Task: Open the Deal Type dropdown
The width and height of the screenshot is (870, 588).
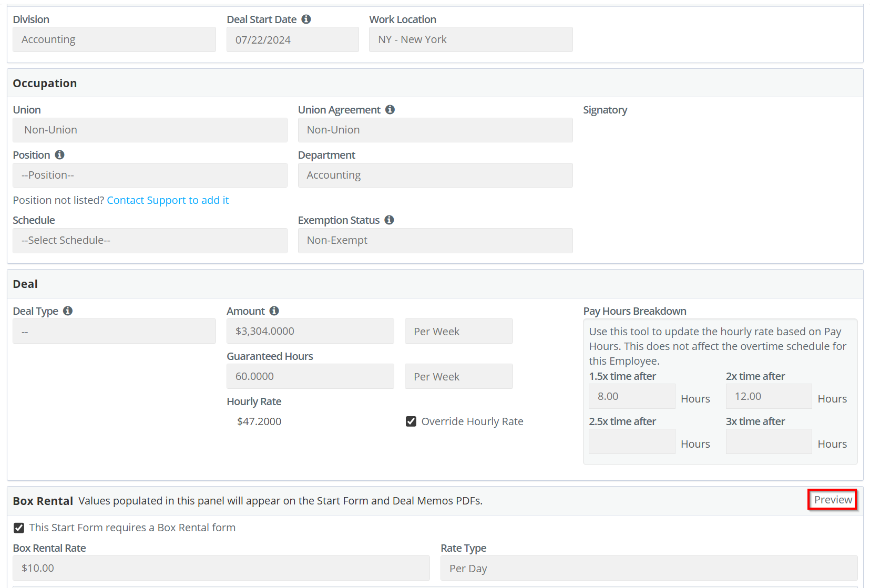Action: tap(114, 332)
